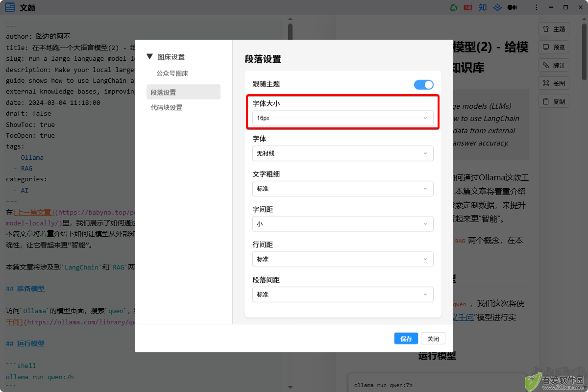Click the '## 运行模型' heading in editor
This screenshot has width=588, height=392.
(x=25, y=343)
